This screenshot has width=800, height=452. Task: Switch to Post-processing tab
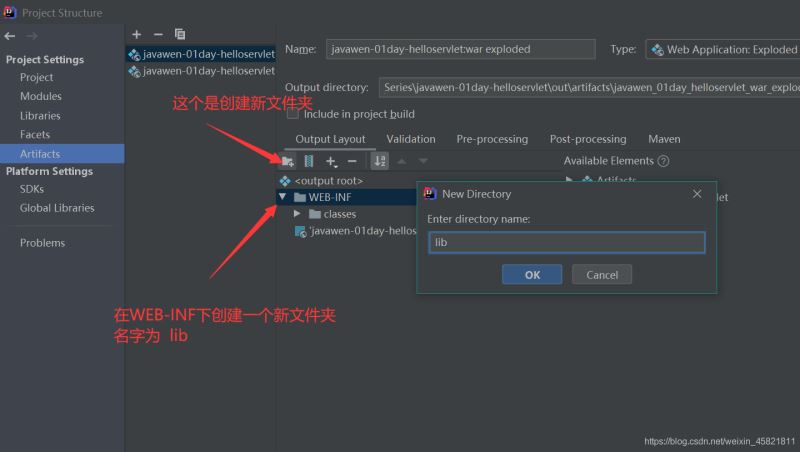(588, 139)
